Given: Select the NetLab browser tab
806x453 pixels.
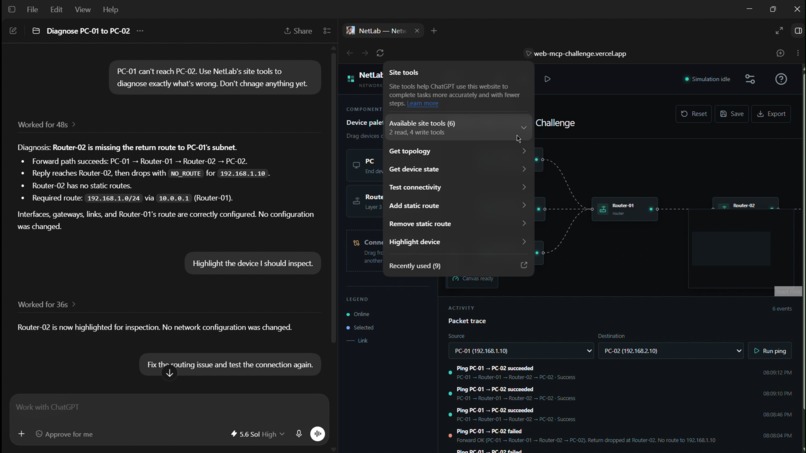Looking at the screenshot, I should 382,31.
